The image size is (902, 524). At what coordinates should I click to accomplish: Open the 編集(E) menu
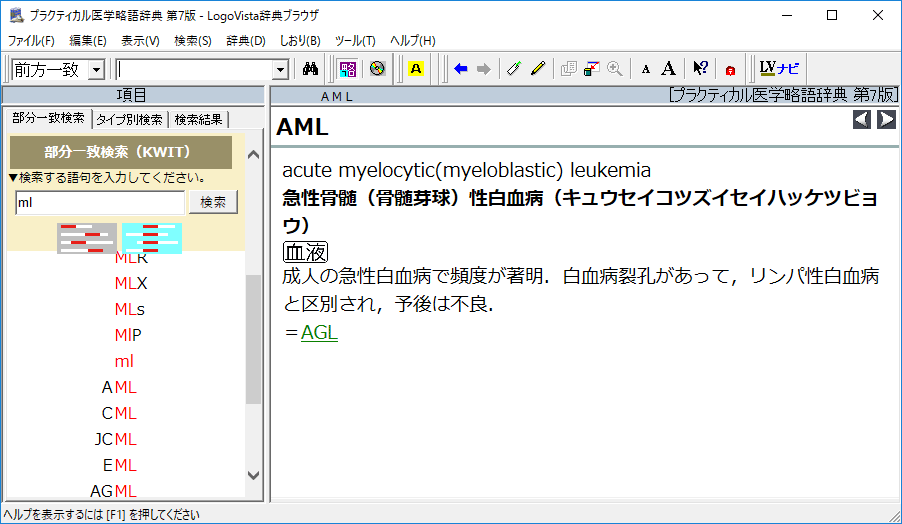click(x=88, y=41)
